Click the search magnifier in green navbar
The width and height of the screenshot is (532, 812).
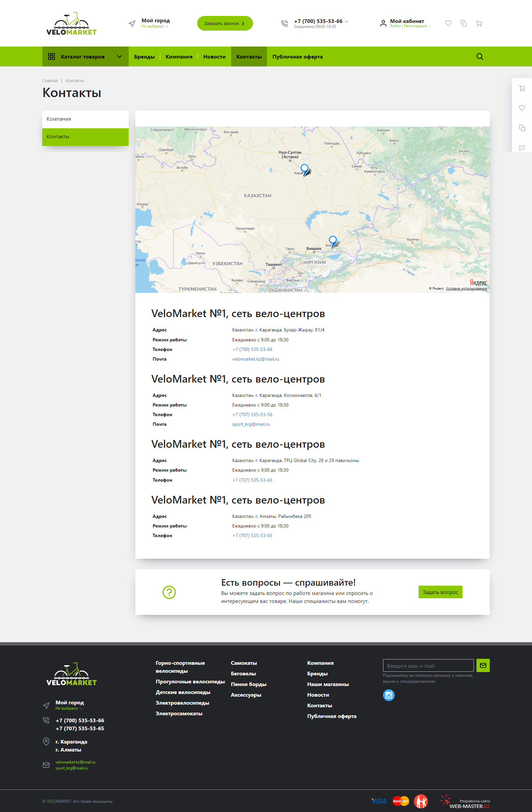479,57
